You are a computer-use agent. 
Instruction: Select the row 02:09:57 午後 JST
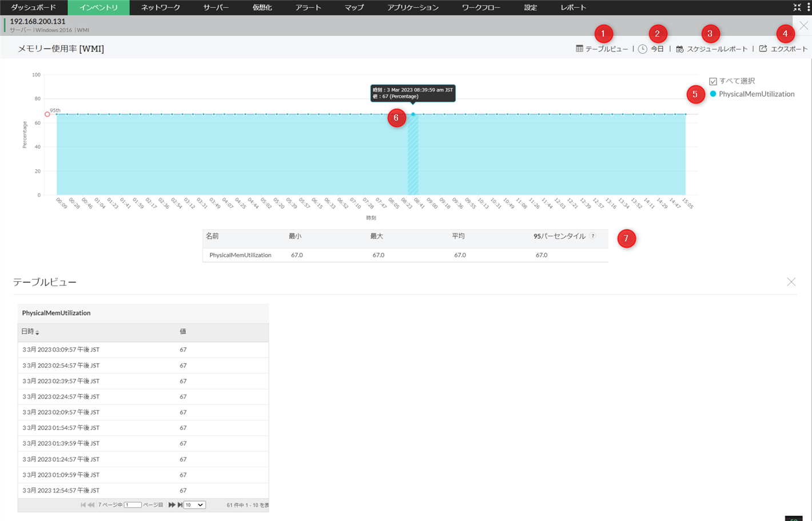(x=143, y=412)
